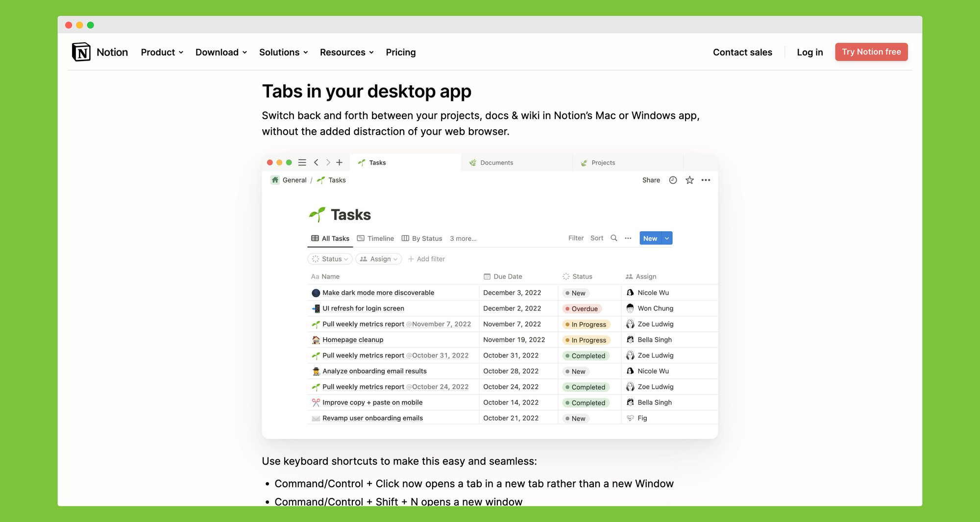Click the Log in link
Screen dimensions: 980x522
(x=809, y=52)
